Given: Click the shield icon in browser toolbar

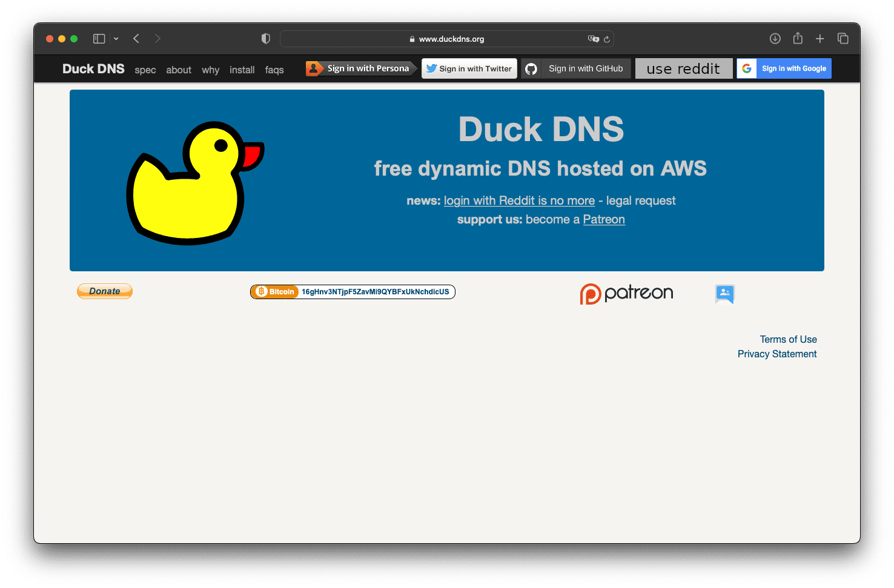Looking at the screenshot, I should pos(265,38).
